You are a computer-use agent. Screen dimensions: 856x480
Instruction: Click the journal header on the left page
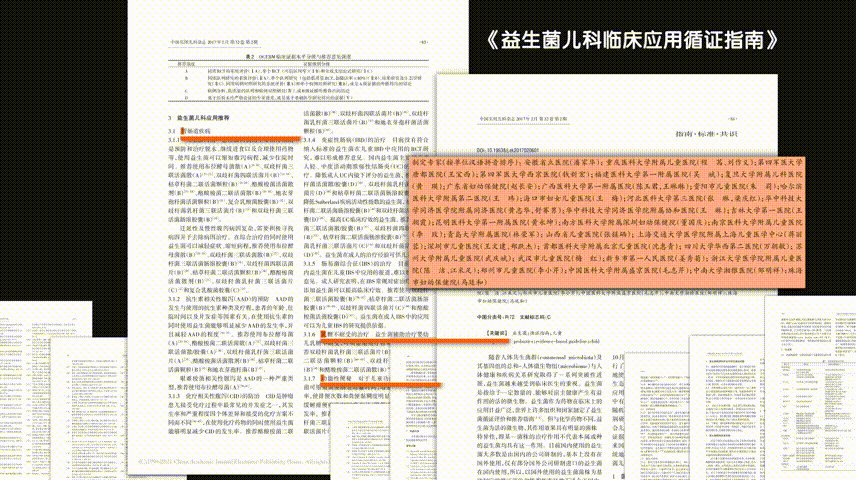(x=214, y=42)
